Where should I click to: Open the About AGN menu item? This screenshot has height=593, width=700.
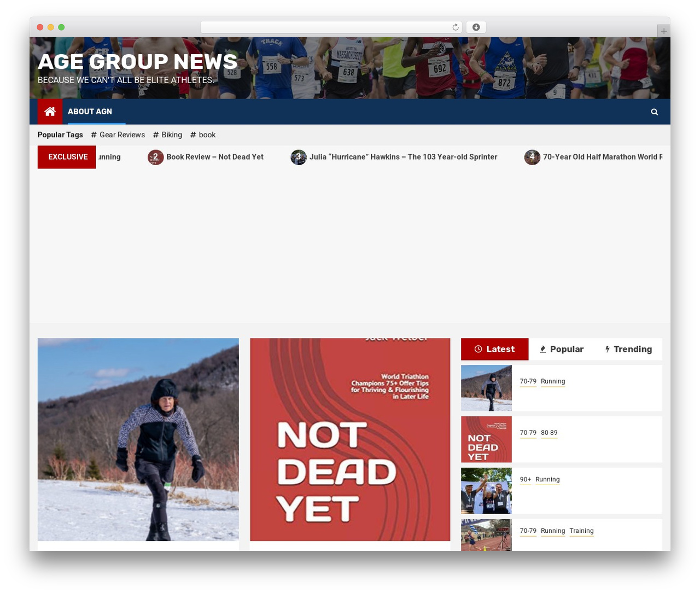click(90, 112)
